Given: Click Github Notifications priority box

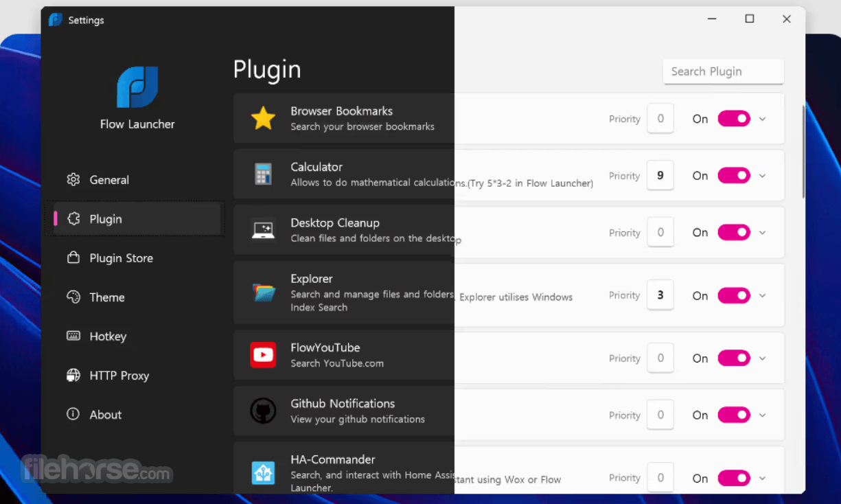Looking at the screenshot, I should point(660,415).
